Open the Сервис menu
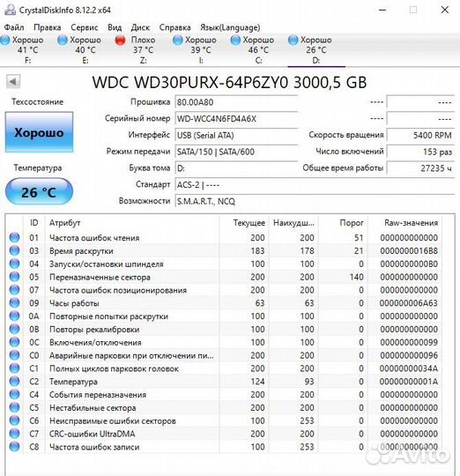 point(85,27)
